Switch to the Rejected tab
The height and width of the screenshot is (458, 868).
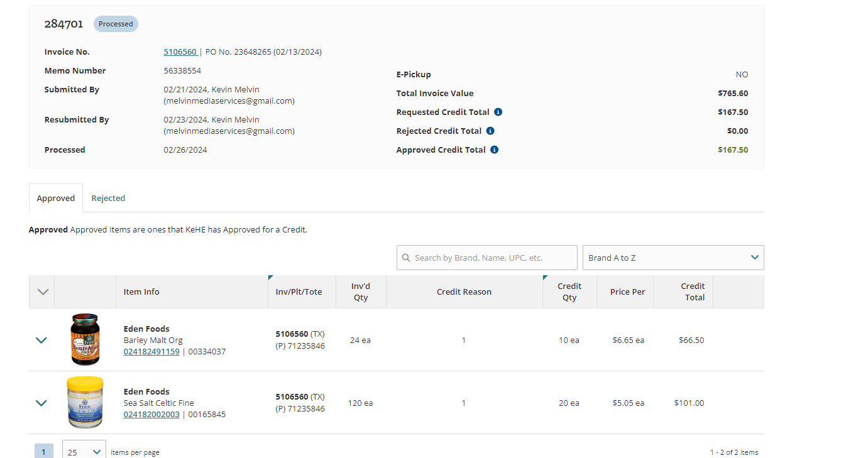point(108,198)
